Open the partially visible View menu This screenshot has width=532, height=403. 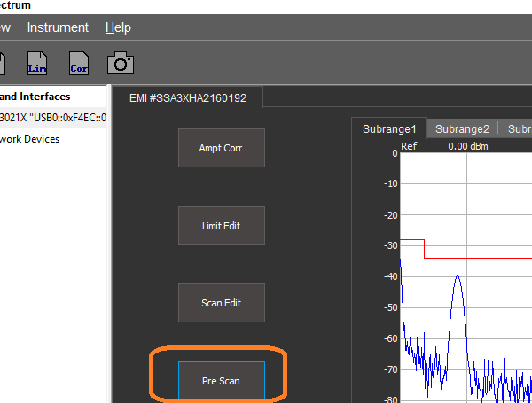5,27
